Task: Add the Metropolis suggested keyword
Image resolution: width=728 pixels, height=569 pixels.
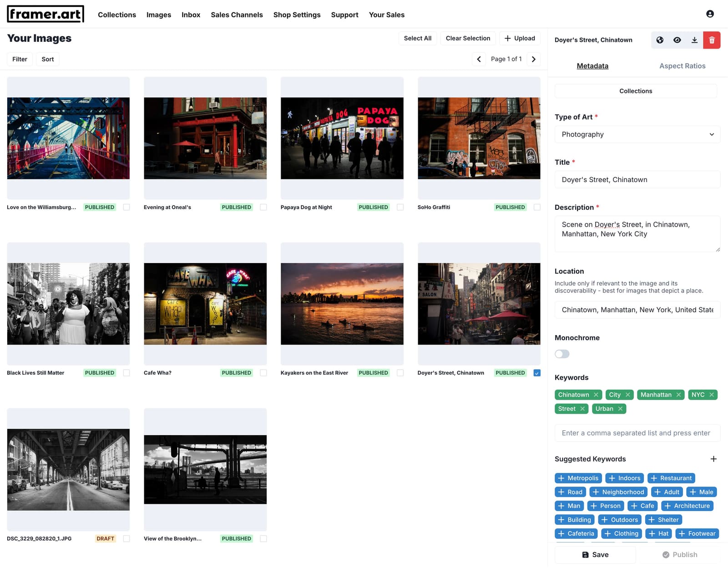Action: [x=578, y=478]
